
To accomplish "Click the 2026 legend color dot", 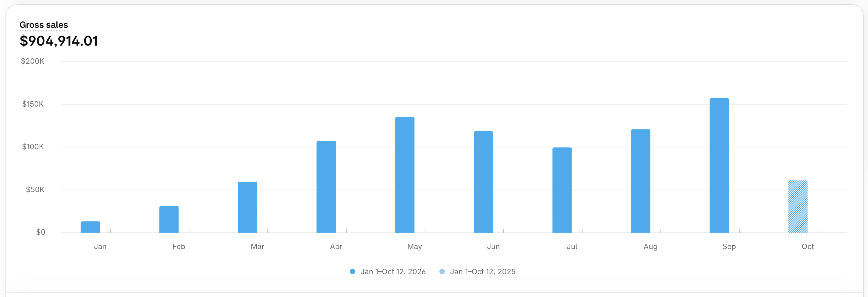I will pos(352,272).
